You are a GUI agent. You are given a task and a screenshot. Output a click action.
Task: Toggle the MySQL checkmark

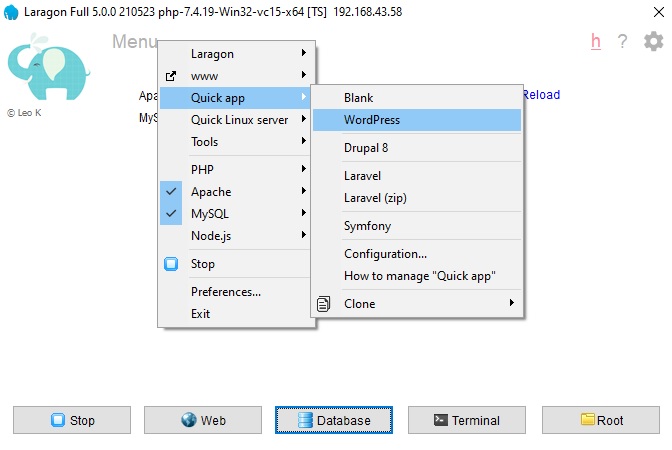(171, 213)
